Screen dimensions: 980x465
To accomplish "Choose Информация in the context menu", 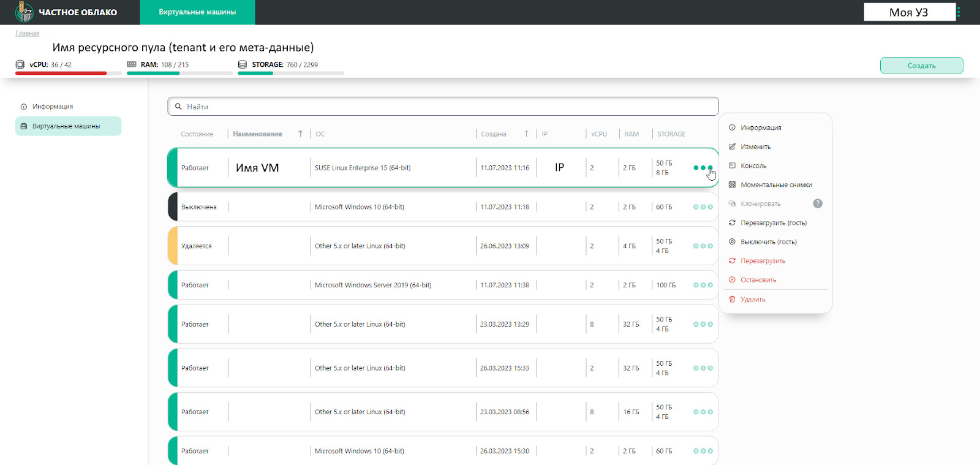I will 761,127.
